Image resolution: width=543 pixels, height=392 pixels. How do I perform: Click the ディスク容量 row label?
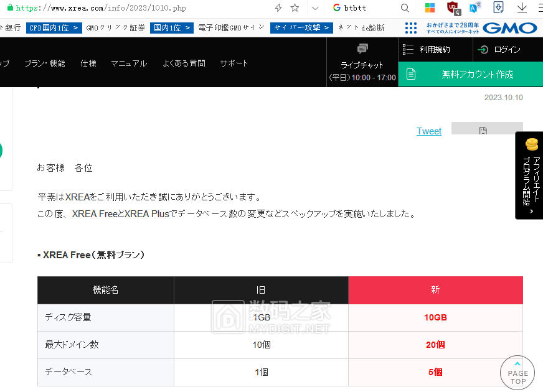[x=68, y=317]
